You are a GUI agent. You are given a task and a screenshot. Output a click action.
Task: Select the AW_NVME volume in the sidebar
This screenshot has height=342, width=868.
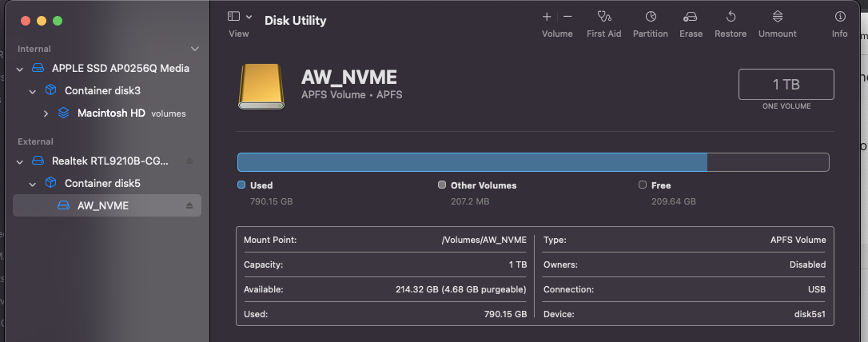[102, 206]
